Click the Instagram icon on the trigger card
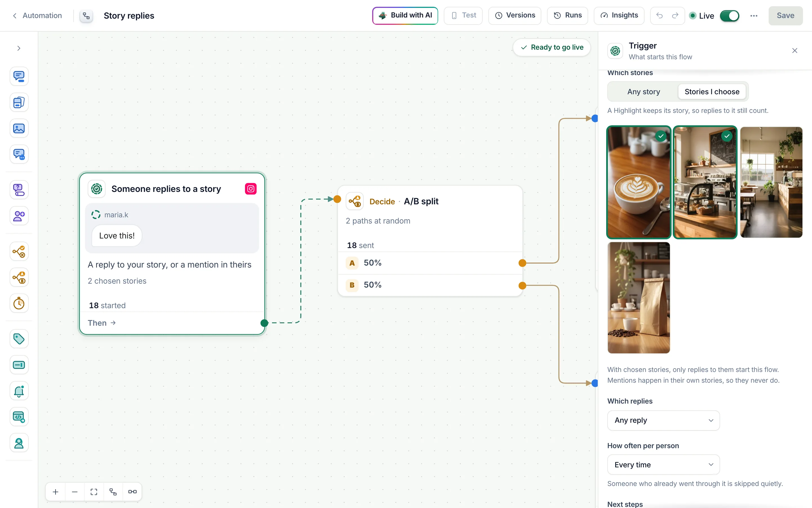This screenshot has width=812, height=508. 251,189
